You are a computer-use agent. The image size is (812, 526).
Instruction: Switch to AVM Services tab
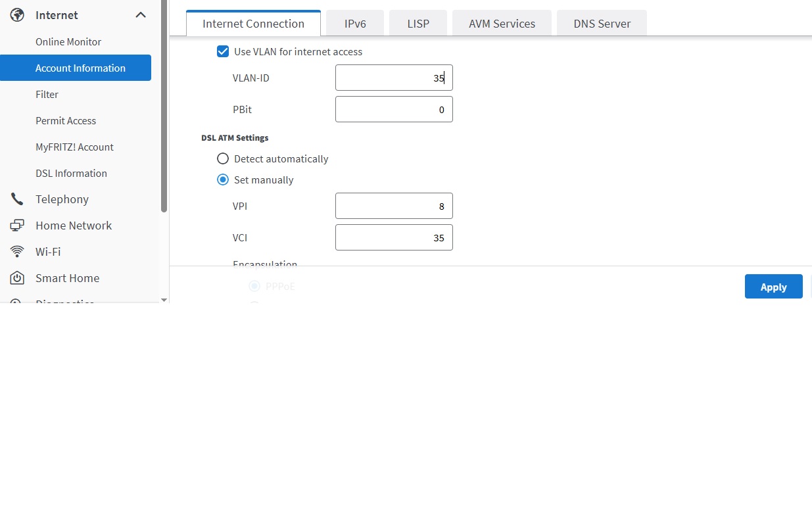[x=502, y=24]
